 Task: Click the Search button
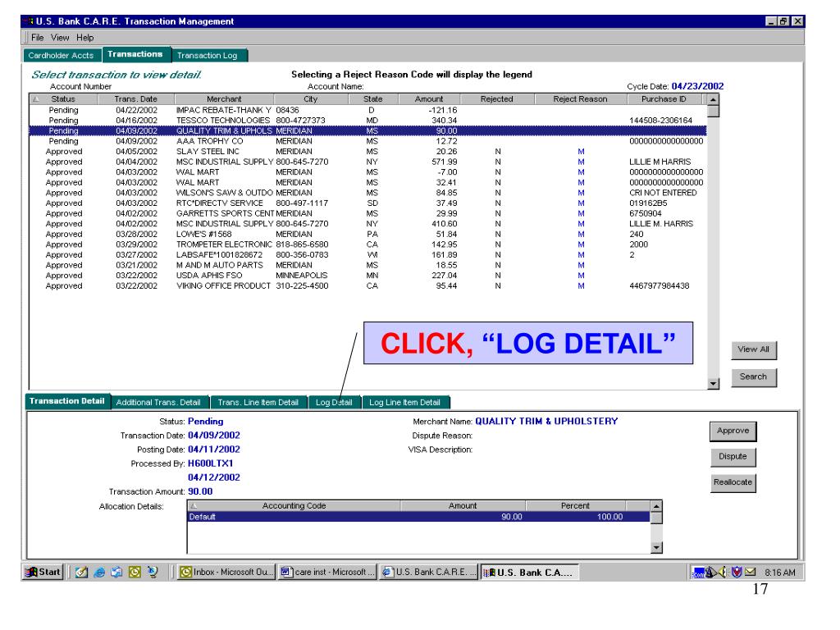pyautogui.click(x=753, y=377)
